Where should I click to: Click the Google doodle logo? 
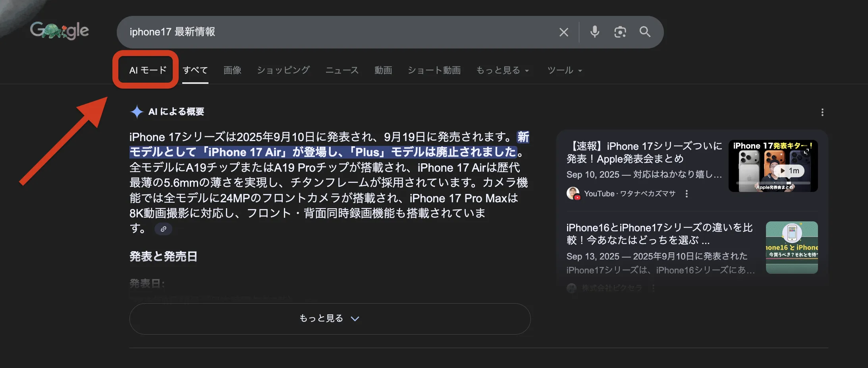pos(60,31)
